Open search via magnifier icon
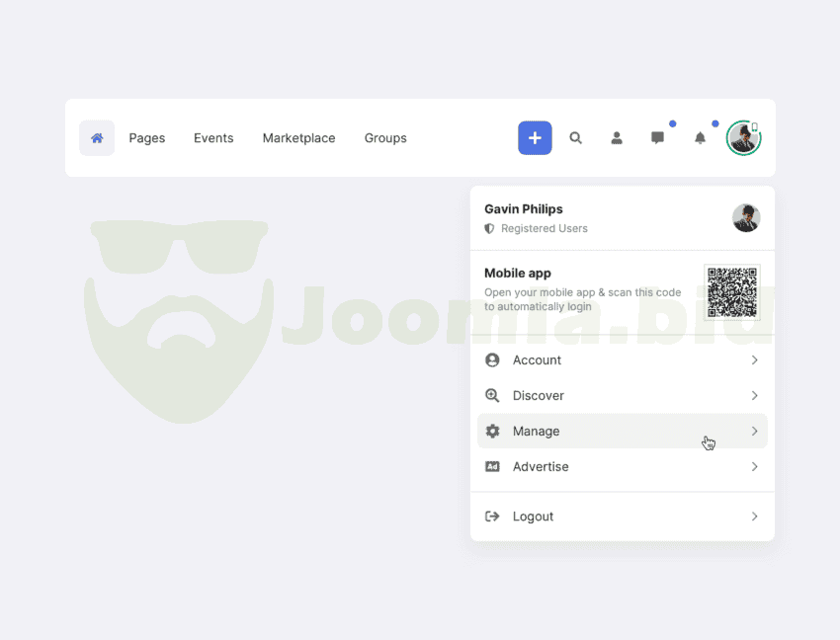 pyautogui.click(x=576, y=138)
